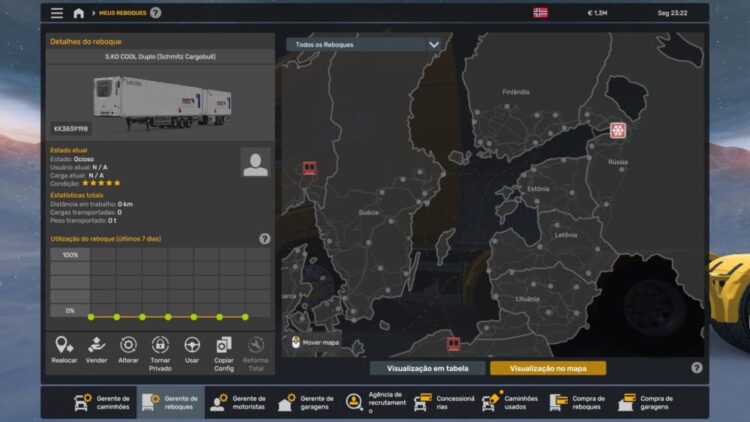
Task: Click the Rússia label on map
Action: point(618,162)
